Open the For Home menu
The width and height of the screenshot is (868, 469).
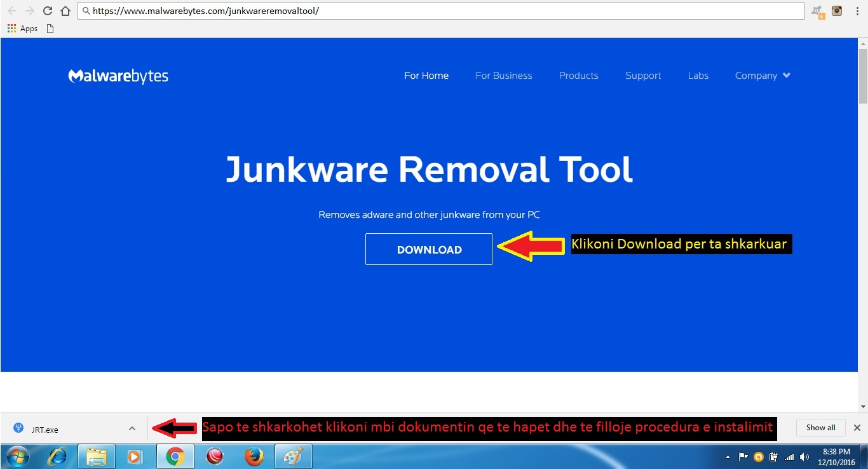(426, 76)
